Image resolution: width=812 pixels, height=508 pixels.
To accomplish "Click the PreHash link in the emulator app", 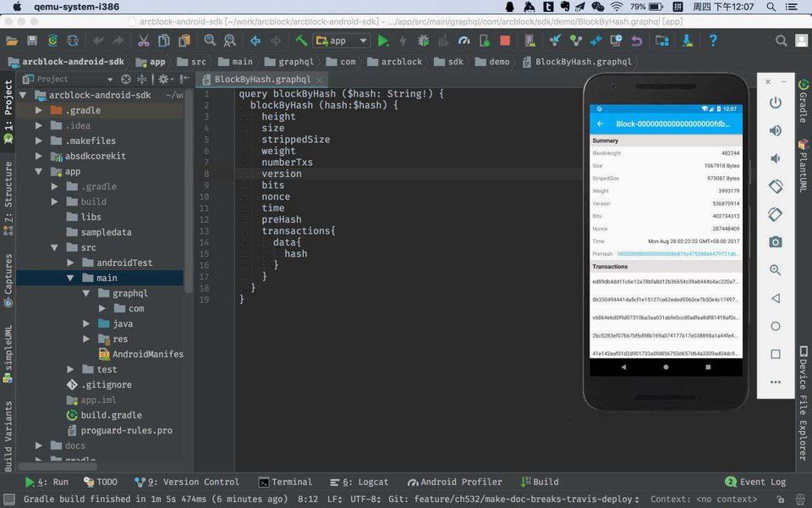I will point(677,253).
